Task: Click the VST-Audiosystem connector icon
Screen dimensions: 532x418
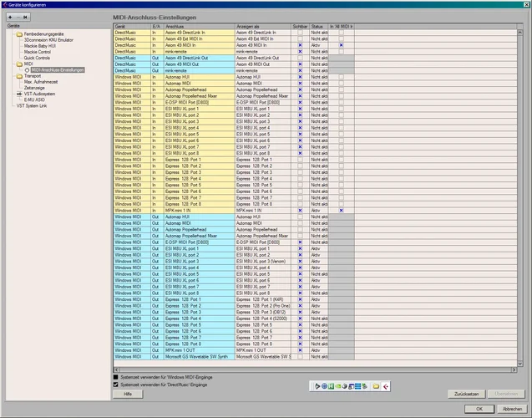Action: 19,94
